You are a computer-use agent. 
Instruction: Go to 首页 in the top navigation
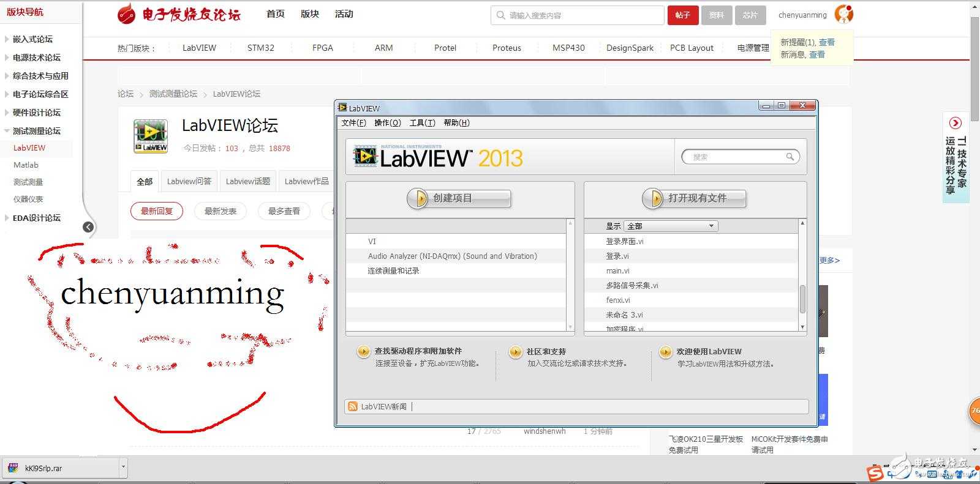276,14
